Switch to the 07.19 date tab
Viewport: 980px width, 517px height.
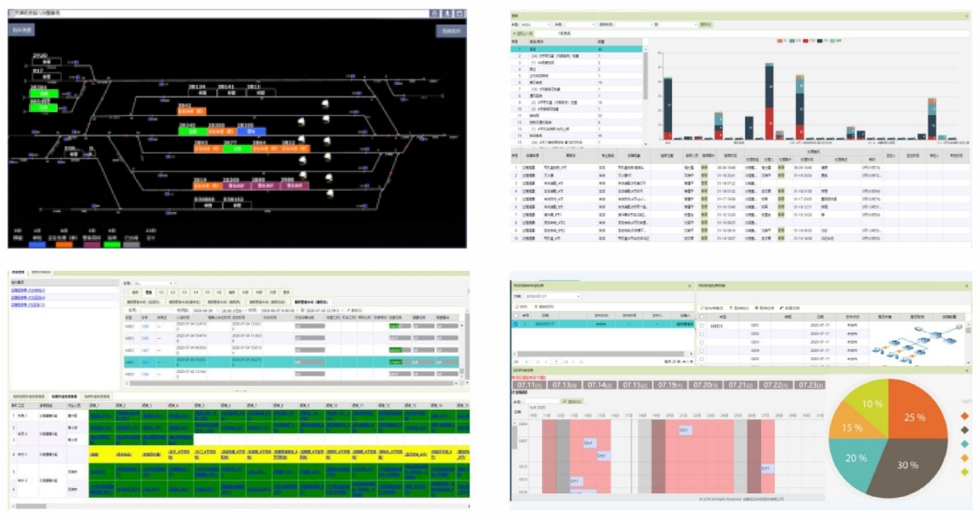668,384
